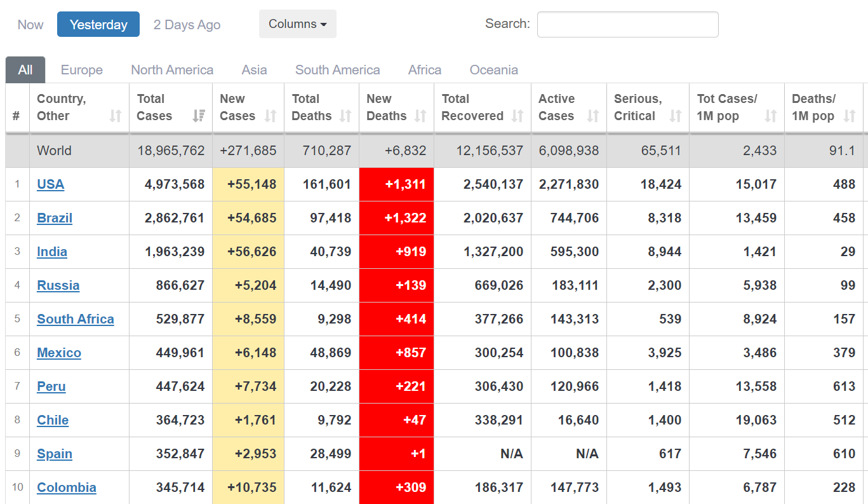
Task: Click Chile Tot Cases/1M pop 19,063
Action: click(756, 420)
